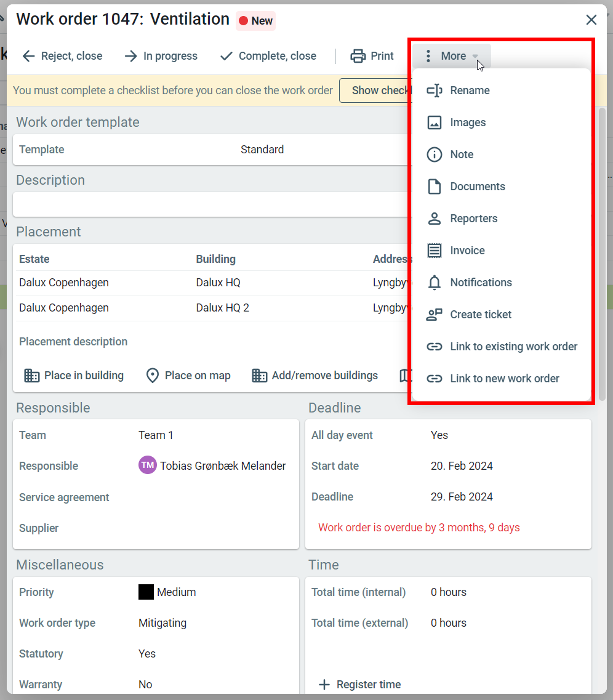This screenshot has width=613, height=700.
Task: Click the Rename icon in More menu
Action: click(435, 91)
